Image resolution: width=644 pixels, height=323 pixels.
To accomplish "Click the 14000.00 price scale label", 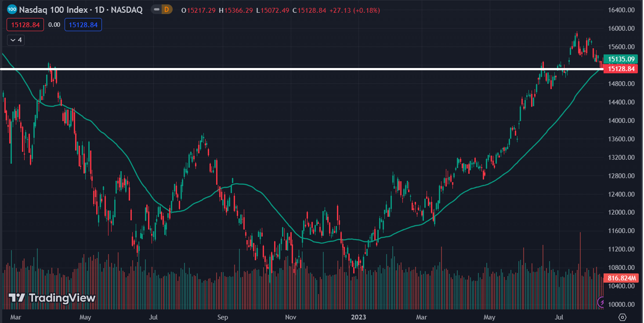I will (622, 121).
